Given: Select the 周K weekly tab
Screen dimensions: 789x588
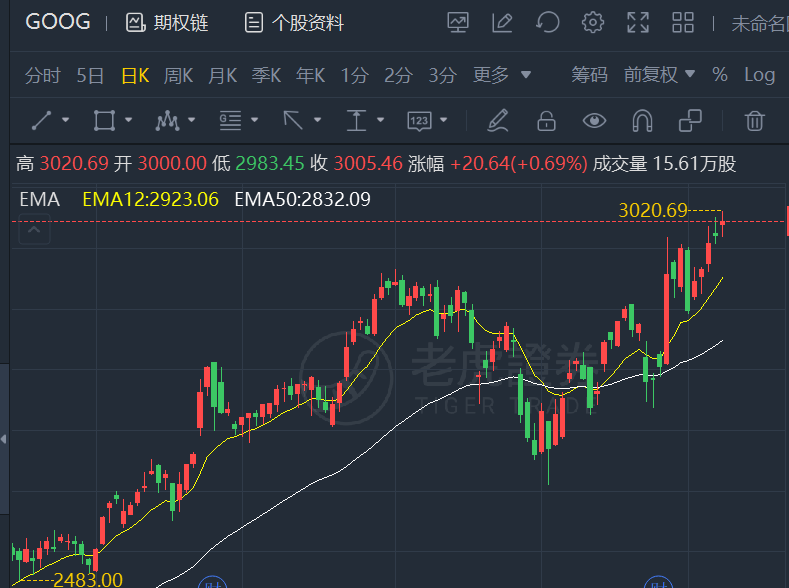Looking at the screenshot, I should pos(178,75).
